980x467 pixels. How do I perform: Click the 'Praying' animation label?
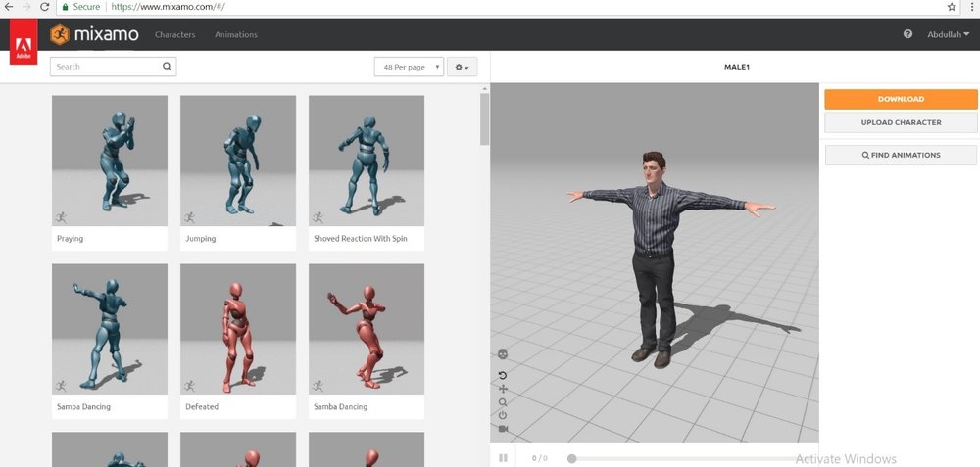[x=70, y=239]
